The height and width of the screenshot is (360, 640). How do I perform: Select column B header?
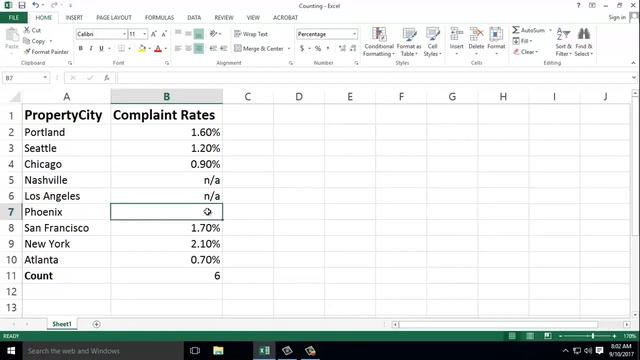pos(167,97)
